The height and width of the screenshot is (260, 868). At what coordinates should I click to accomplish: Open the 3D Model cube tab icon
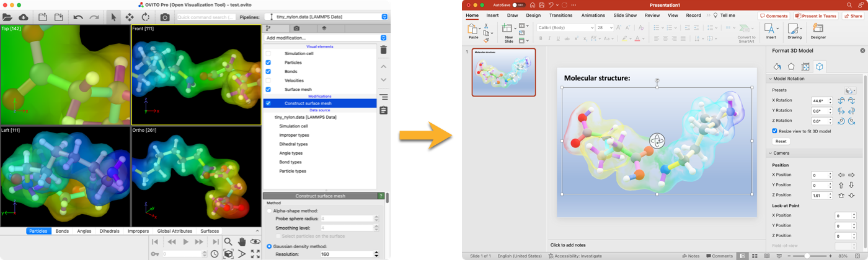[819, 67]
